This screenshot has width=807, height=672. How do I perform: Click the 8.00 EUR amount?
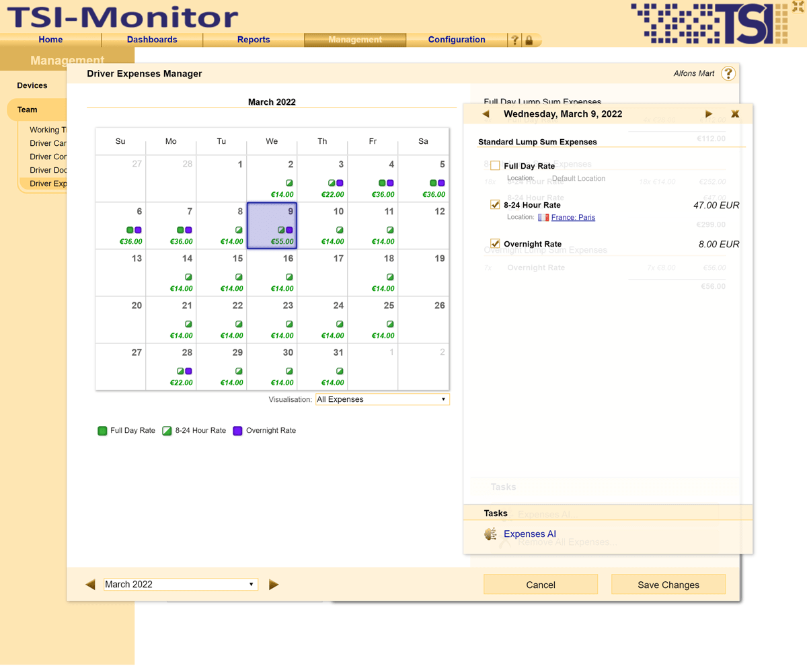click(x=719, y=244)
